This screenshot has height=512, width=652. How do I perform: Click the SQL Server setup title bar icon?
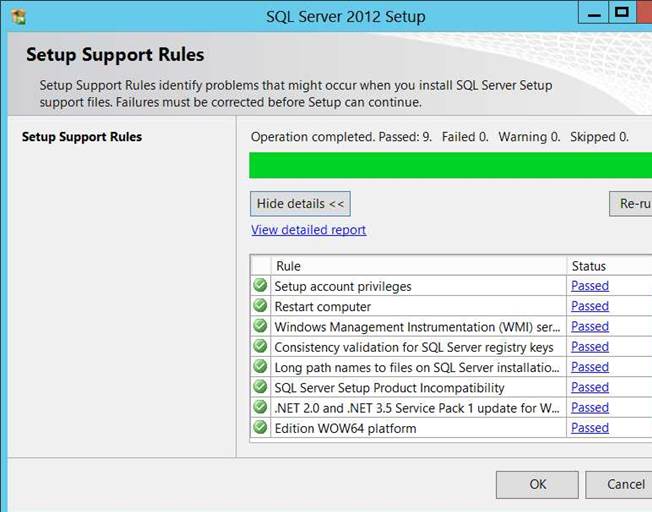tap(19, 17)
